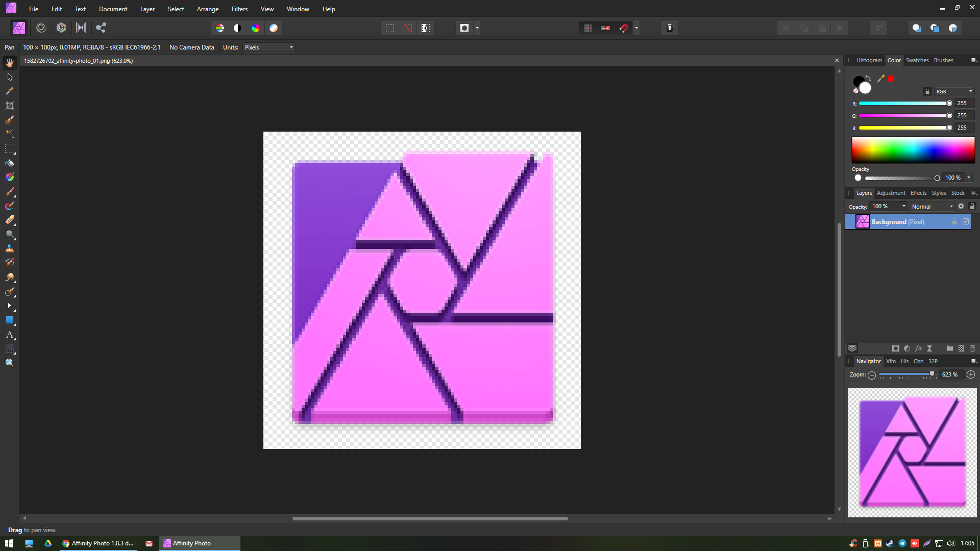Switch to the Histogram tab
Image resolution: width=980 pixels, height=551 pixels.
click(x=869, y=60)
